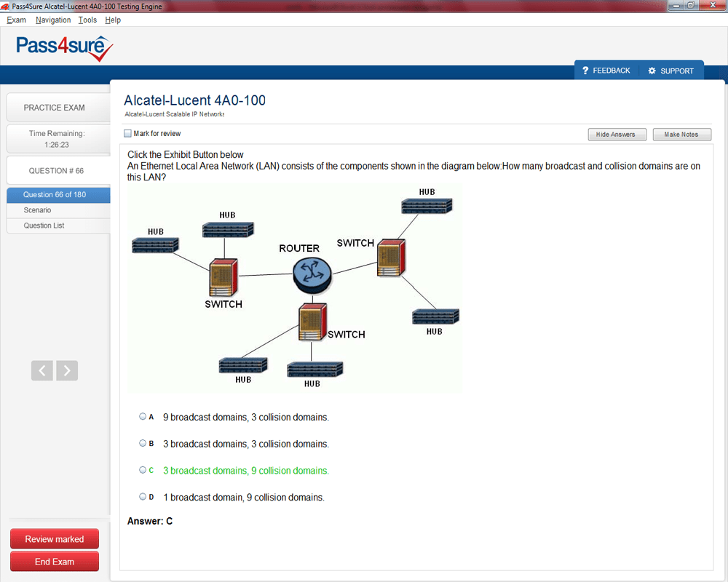
Task: Click the previous question arrow icon
Action: tap(42, 370)
